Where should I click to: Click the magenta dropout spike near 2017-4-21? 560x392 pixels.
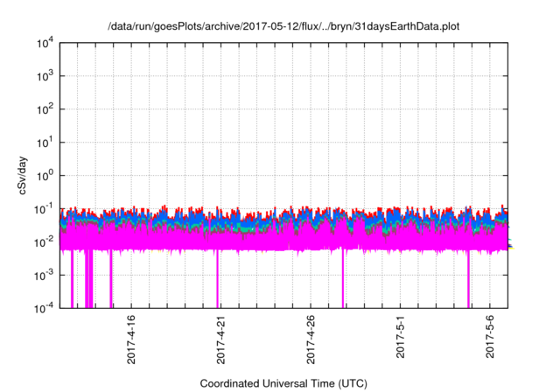click(217, 279)
